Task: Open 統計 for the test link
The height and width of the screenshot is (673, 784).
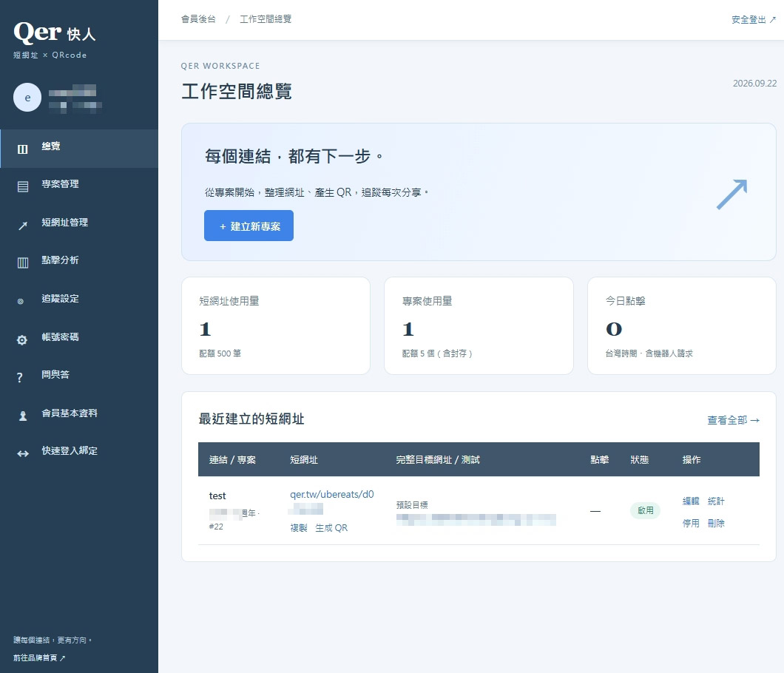Action: pos(716,501)
